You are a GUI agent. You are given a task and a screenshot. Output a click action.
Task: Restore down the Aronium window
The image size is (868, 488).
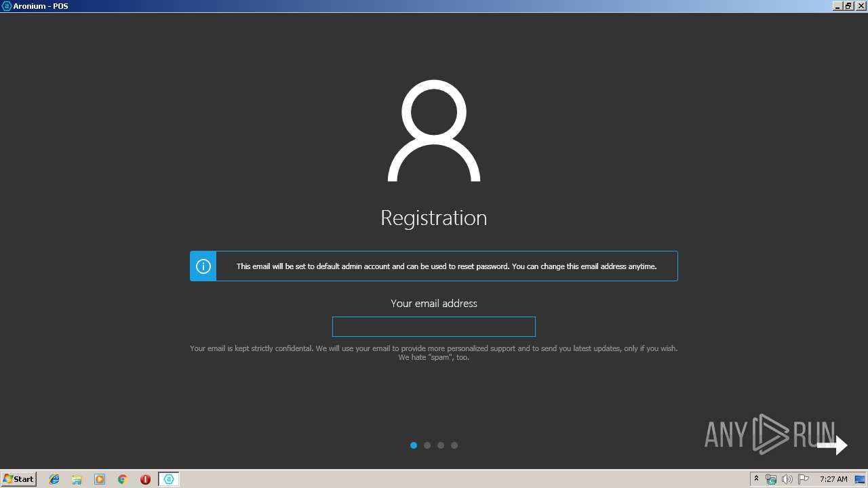click(848, 6)
